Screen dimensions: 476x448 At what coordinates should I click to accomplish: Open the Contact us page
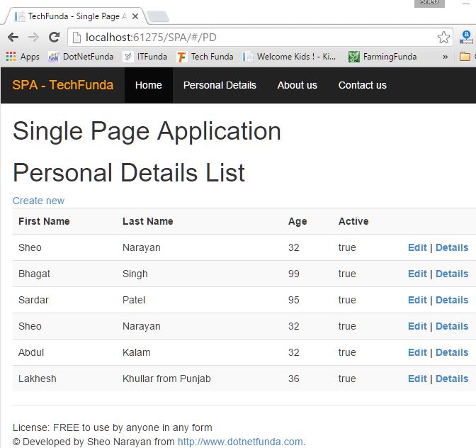point(363,85)
